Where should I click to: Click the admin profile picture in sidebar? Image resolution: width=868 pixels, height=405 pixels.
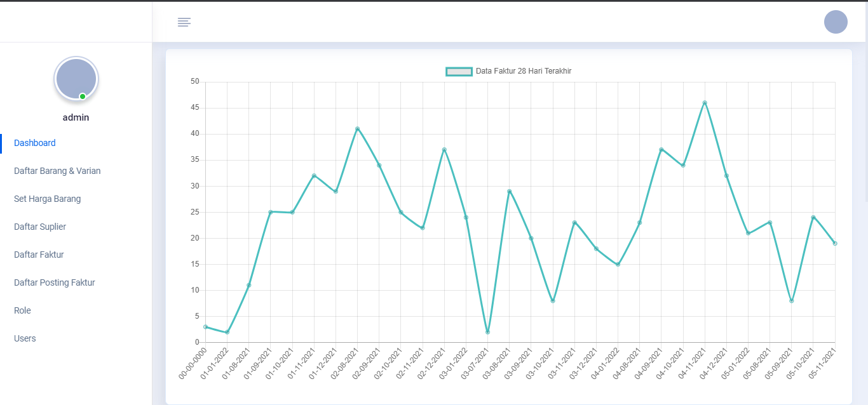coord(76,79)
